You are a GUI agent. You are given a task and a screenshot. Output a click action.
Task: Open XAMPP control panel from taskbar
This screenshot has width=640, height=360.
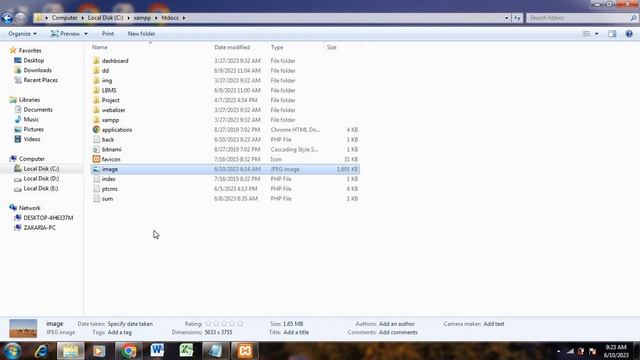(245, 351)
